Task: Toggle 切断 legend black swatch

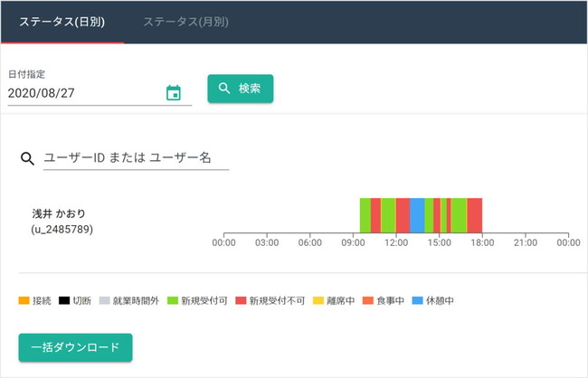Action: (x=64, y=300)
